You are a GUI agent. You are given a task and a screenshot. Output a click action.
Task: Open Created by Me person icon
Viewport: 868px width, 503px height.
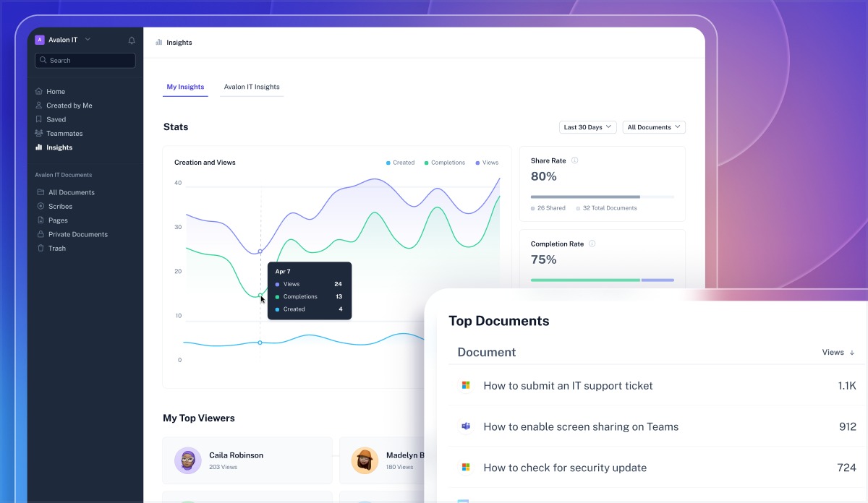pos(39,106)
